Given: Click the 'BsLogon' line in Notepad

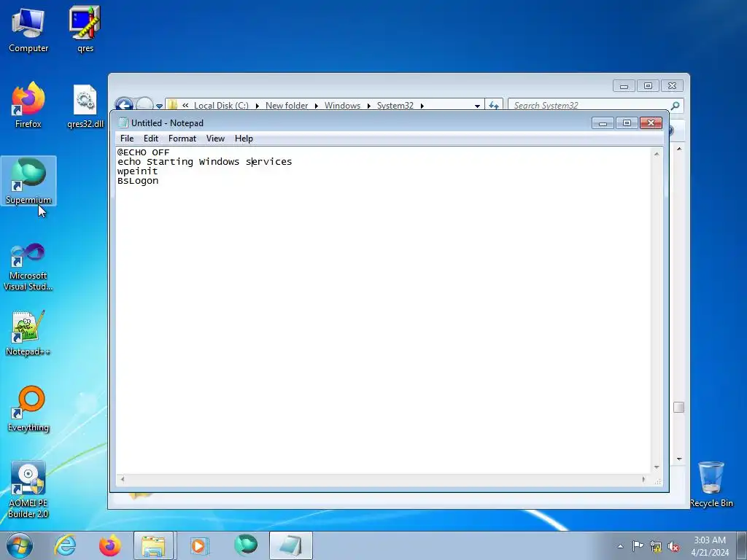Looking at the screenshot, I should coord(138,181).
